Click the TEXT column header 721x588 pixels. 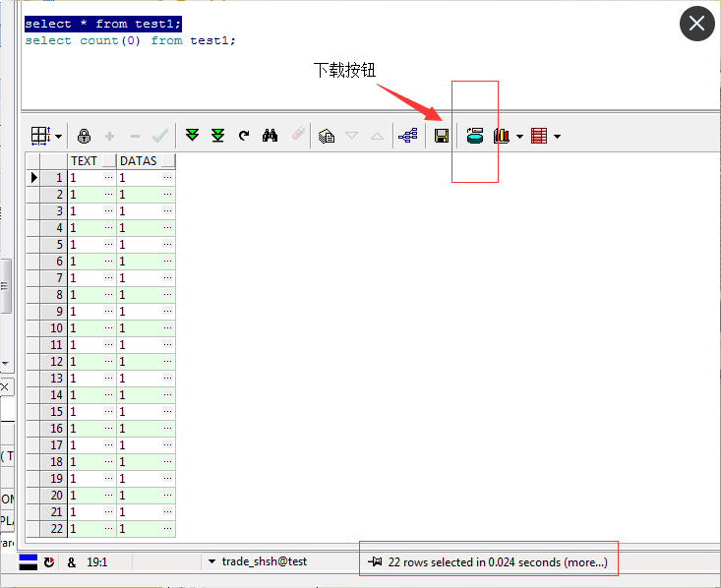coord(91,161)
